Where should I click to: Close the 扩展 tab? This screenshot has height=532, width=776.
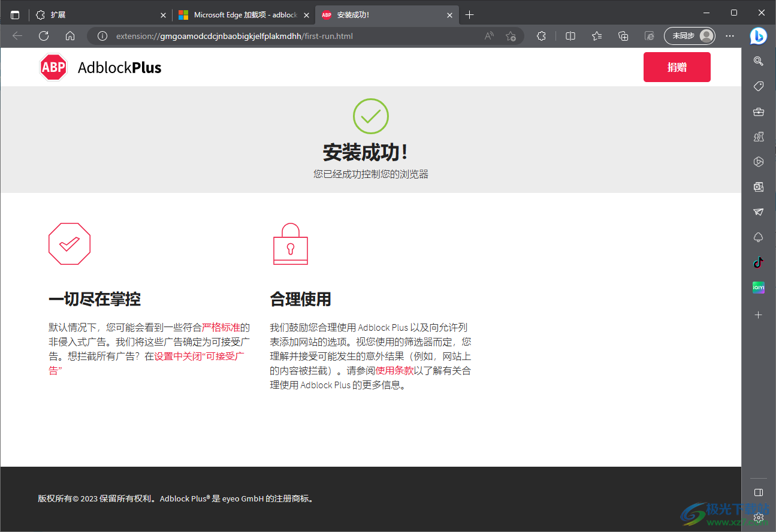click(x=163, y=15)
